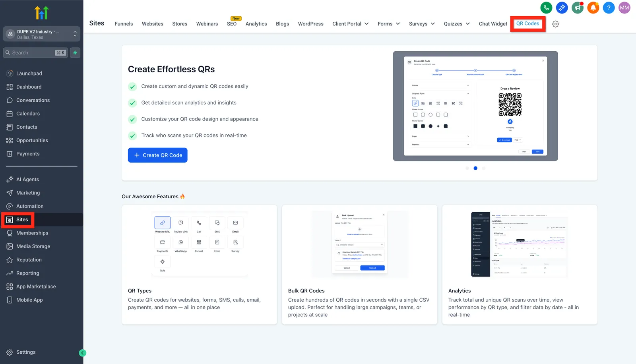
Task: Open the Chat Widget tab
Action: 493,24
